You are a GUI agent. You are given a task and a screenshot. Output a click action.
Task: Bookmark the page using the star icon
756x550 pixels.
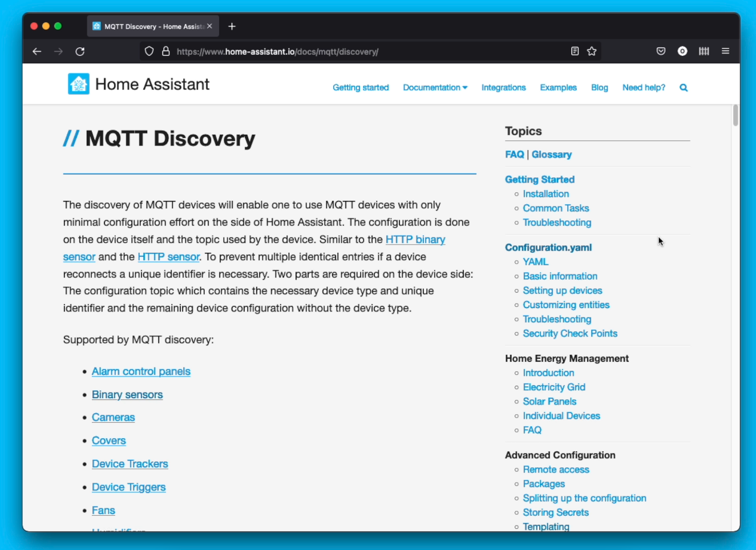pyautogui.click(x=592, y=51)
